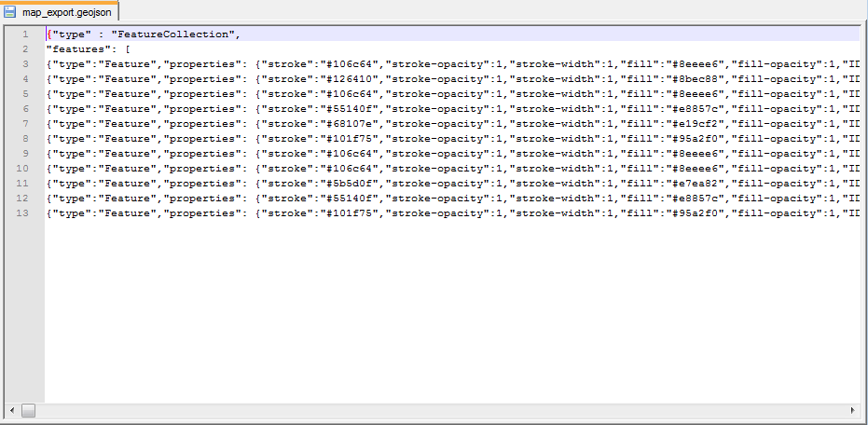The image size is (868, 425).
Task: Click the save disk icon on file tab
Action: [x=10, y=11]
